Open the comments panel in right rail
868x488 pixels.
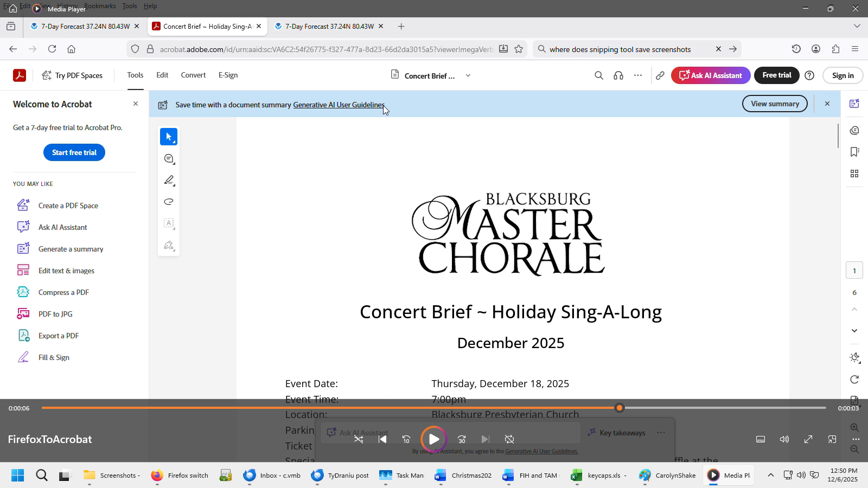pos(854,130)
